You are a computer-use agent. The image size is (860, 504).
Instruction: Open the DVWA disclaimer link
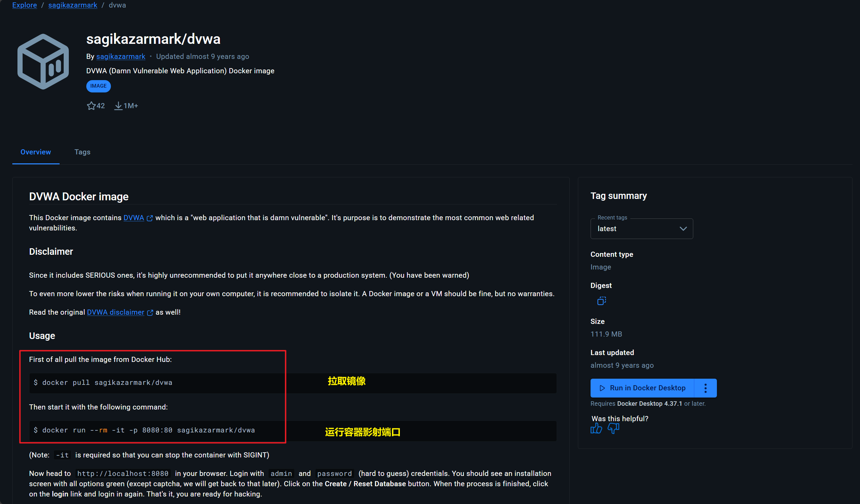point(115,312)
